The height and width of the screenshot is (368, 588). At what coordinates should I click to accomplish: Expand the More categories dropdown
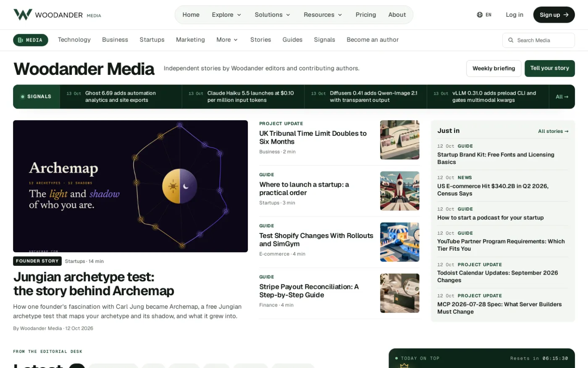coord(227,40)
